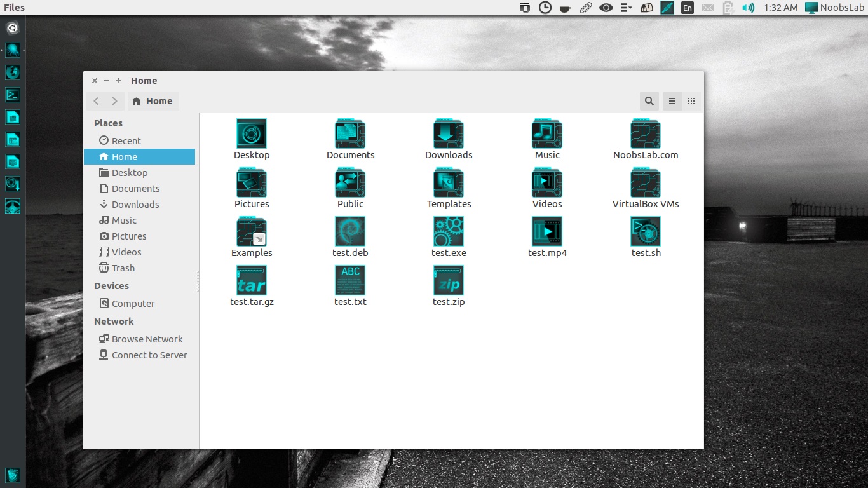Click the Home path bar button
The image size is (868, 488).
point(153,101)
